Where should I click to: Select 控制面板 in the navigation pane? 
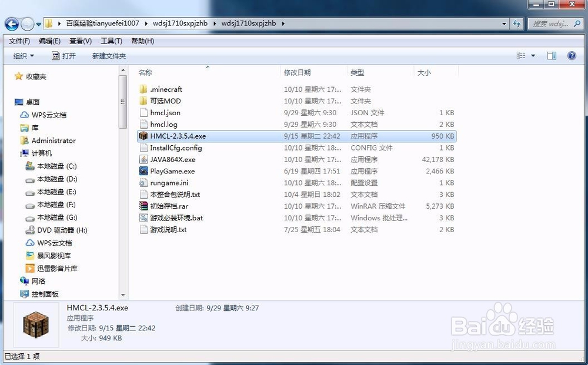coord(45,294)
